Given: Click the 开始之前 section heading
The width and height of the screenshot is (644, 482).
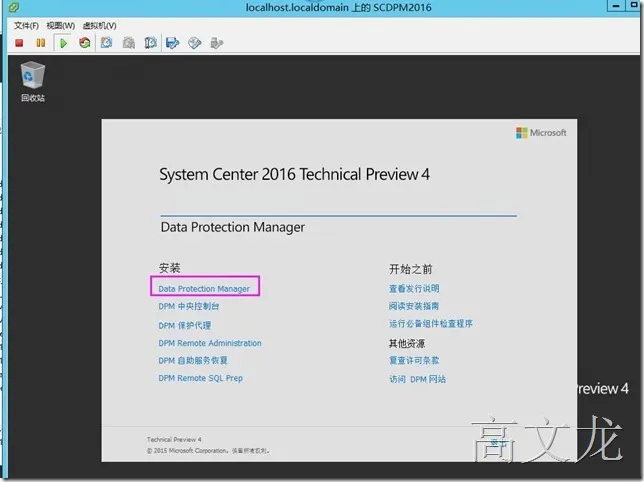Looking at the screenshot, I should [411, 269].
